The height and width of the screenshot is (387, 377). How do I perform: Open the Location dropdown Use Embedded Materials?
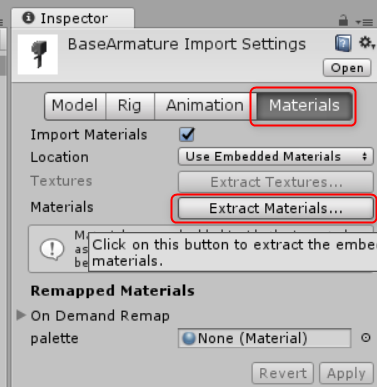(276, 157)
